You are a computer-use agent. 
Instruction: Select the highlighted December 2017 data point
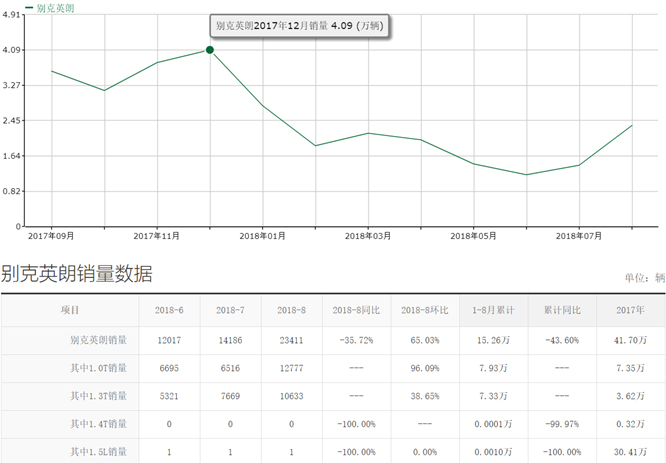(x=210, y=50)
